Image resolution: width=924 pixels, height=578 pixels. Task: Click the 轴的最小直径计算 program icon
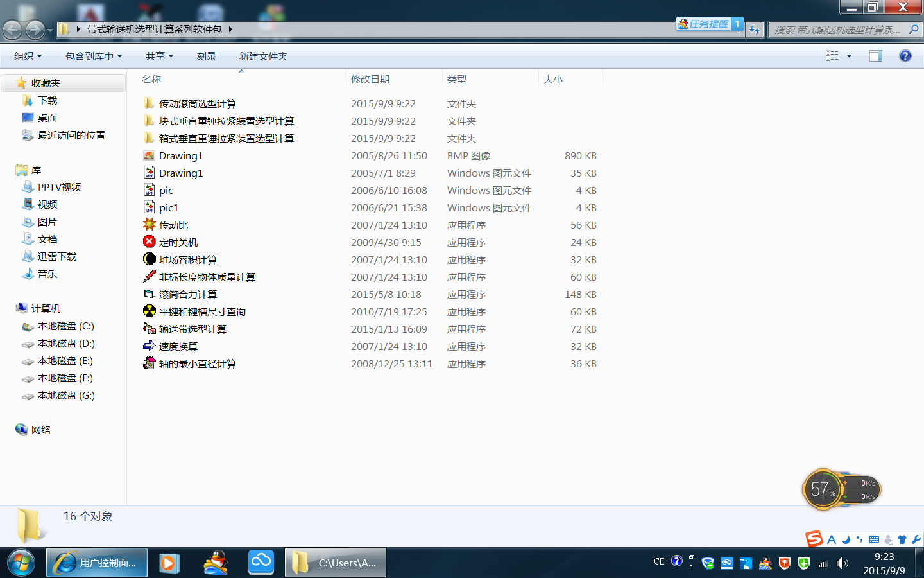point(150,363)
